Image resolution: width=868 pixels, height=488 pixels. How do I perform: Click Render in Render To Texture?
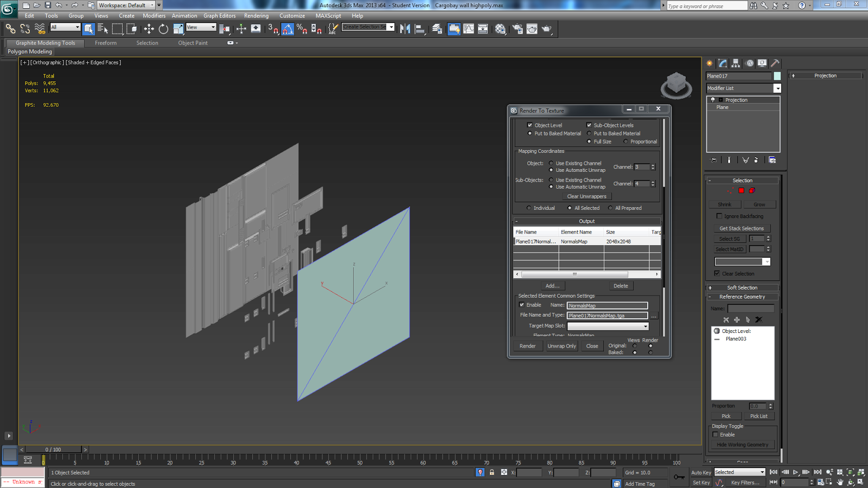tap(528, 346)
